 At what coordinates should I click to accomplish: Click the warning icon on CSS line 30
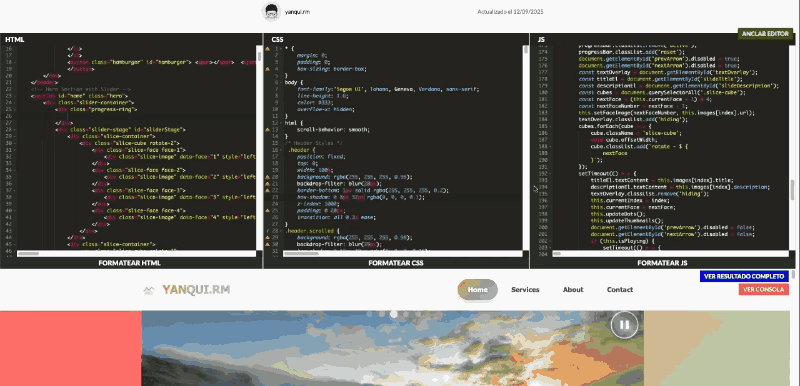[x=267, y=245]
